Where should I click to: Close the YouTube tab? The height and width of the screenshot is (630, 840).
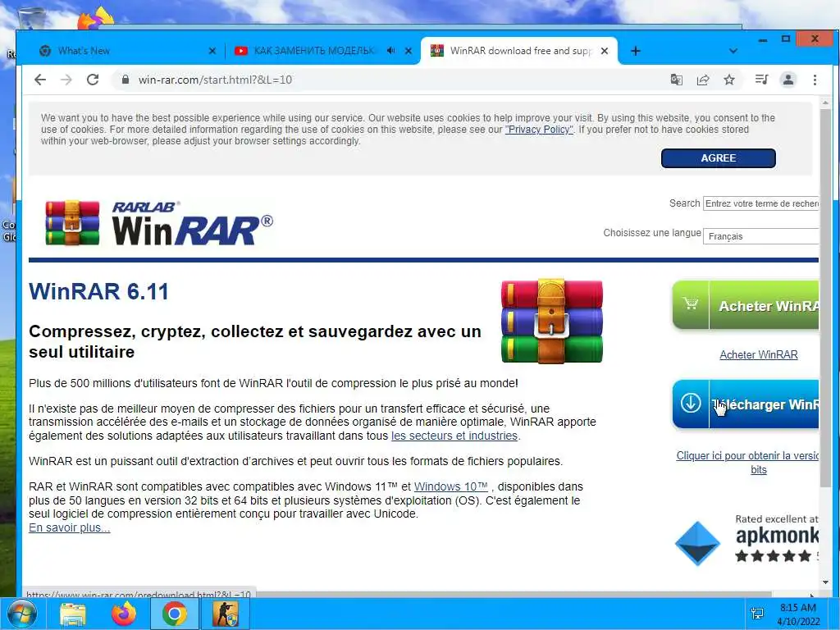(409, 51)
